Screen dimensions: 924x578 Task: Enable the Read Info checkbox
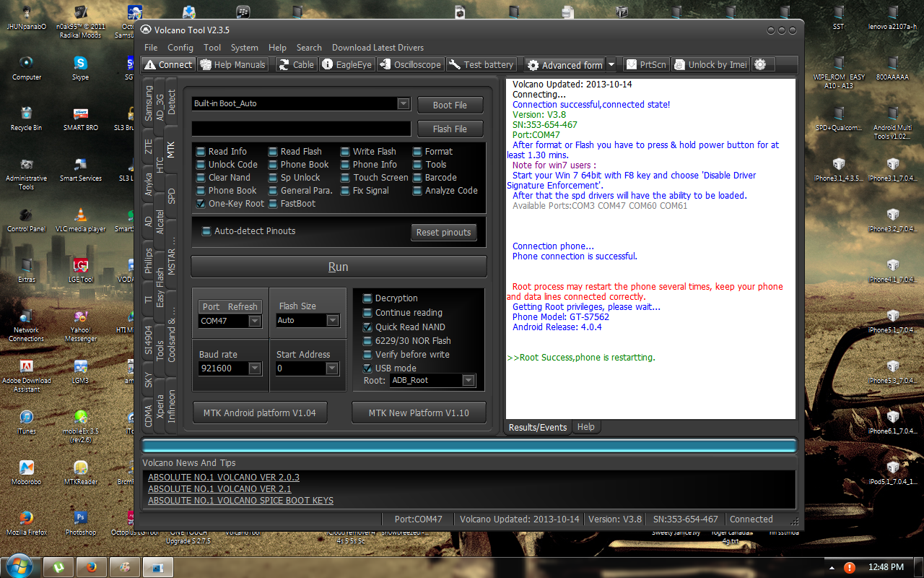click(201, 152)
